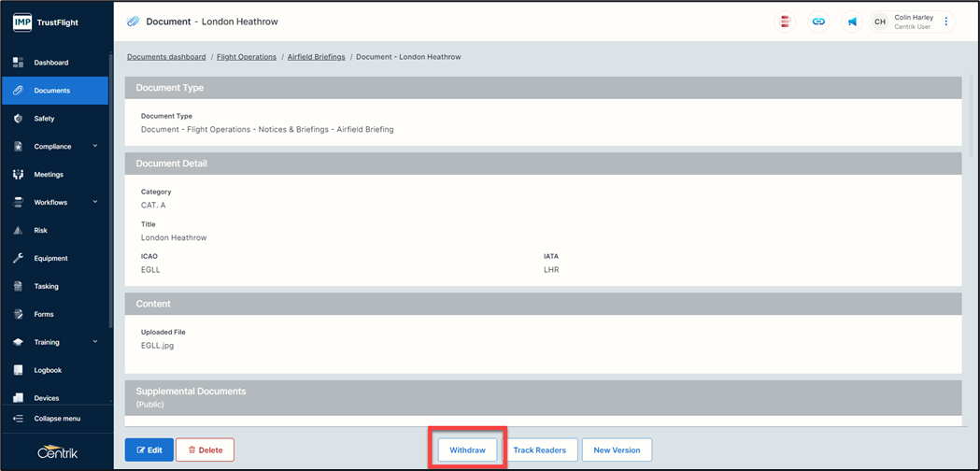Click the Track Readers button

click(539, 450)
